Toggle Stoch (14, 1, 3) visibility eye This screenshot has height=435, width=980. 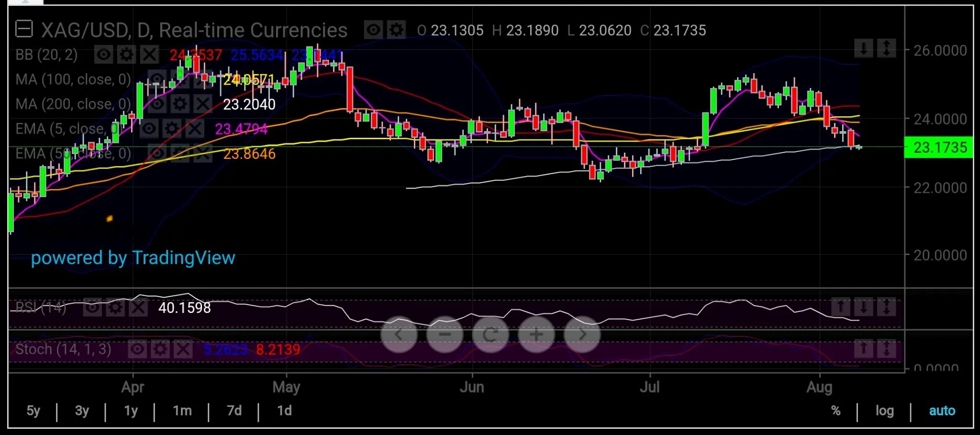pos(137,349)
